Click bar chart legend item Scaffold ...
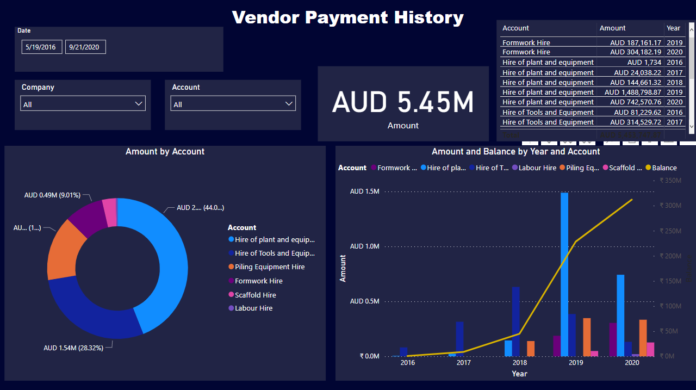 click(x=622, y=168)
